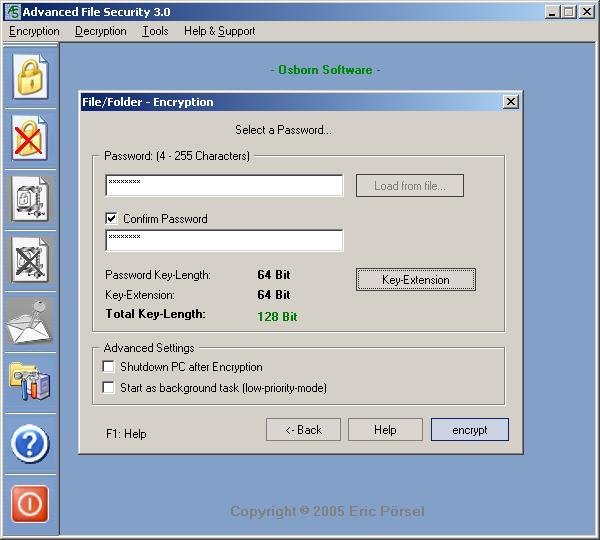The height and width of the screenshot is (540, 600).
Task: Click the Load from file... button
Action: pyautogui.click(x=410, y=186)
